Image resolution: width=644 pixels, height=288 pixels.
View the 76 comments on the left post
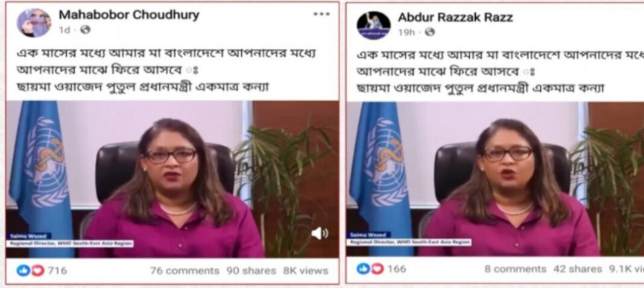click(x=185, y=271)
